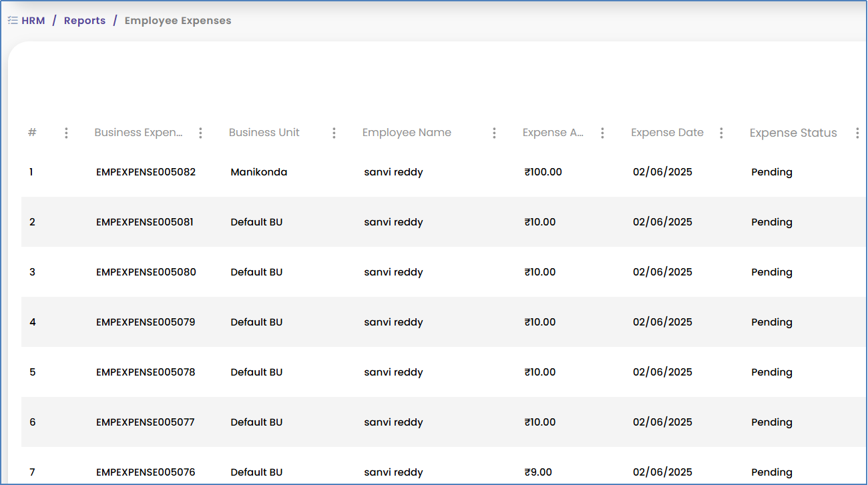Click Pending status in row EMPEXPENSE005082

click(x=772, y=172)
